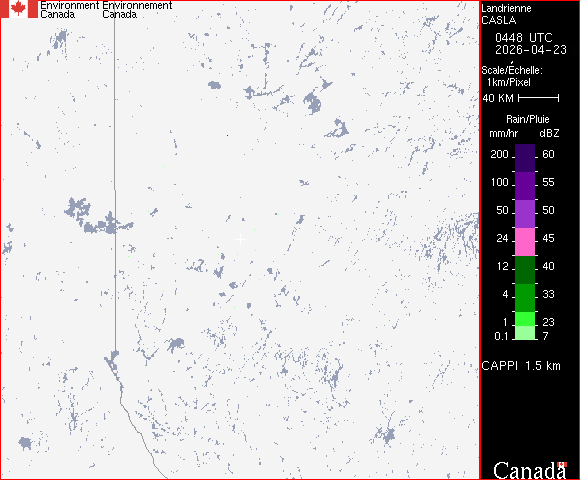
Task: Click the small flag on Canada wordmark
Action: coord(562,464)
